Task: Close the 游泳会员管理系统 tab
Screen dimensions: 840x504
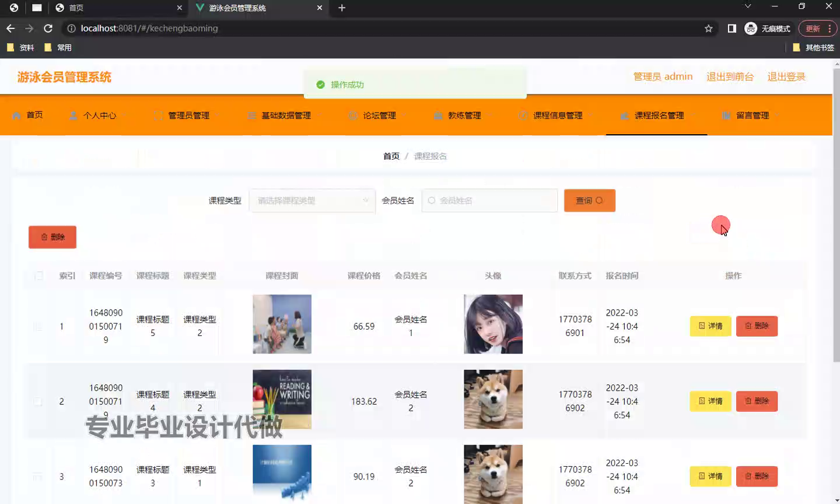Action: (x=320, y=8)
